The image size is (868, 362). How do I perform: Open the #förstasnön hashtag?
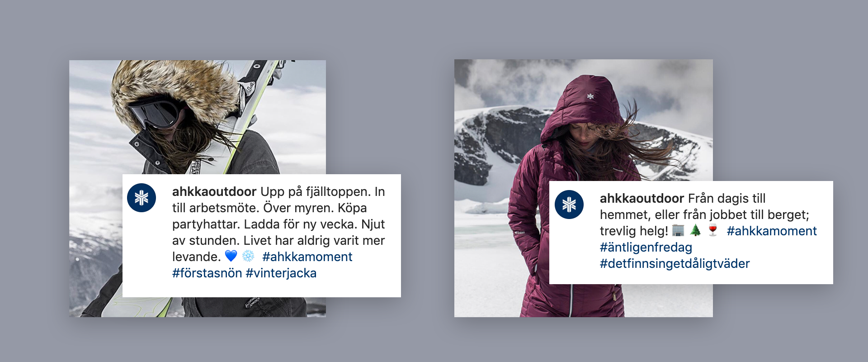[207, 273]
